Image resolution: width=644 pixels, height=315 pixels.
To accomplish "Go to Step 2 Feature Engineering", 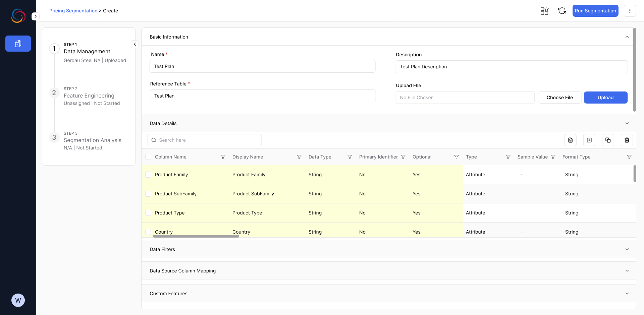I will point(89,96).
